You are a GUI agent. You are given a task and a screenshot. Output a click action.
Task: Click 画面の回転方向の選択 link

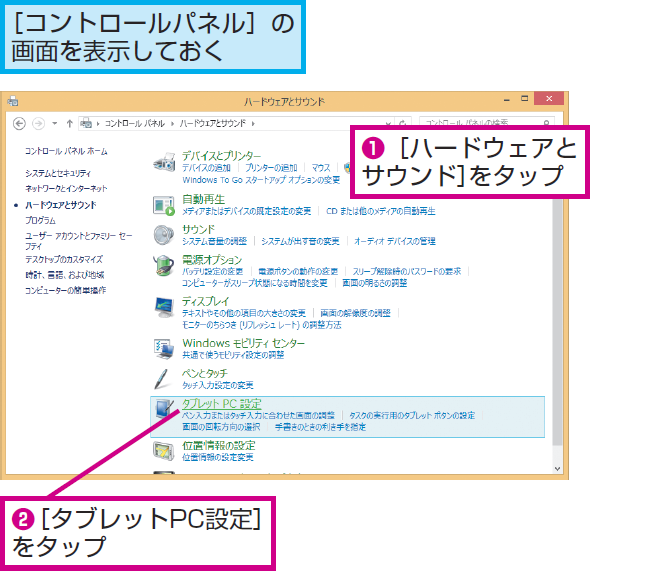tap(221, 427)
